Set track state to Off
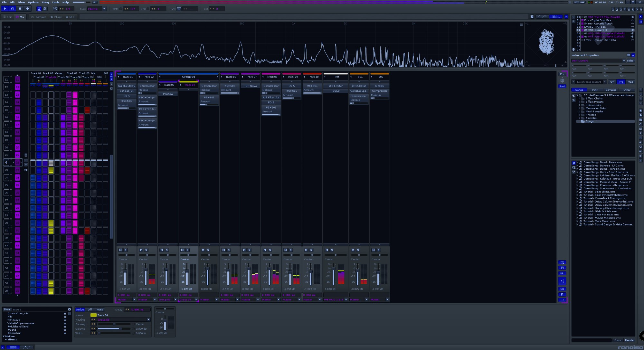 tap(90, 309)
